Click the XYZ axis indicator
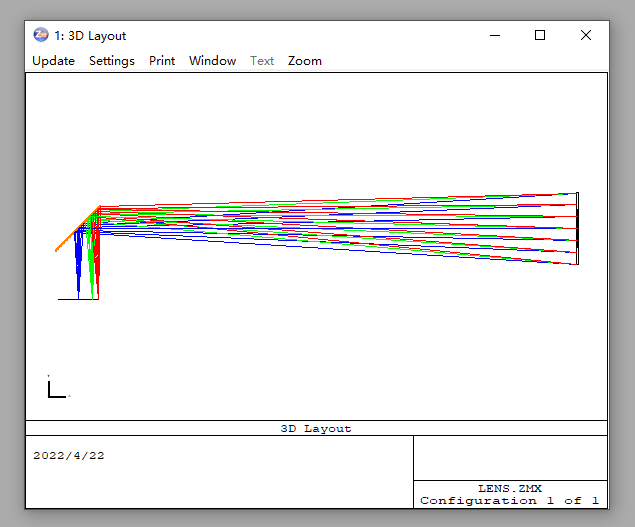This screenshot has width=635, height=527. [x=59, y=387]
